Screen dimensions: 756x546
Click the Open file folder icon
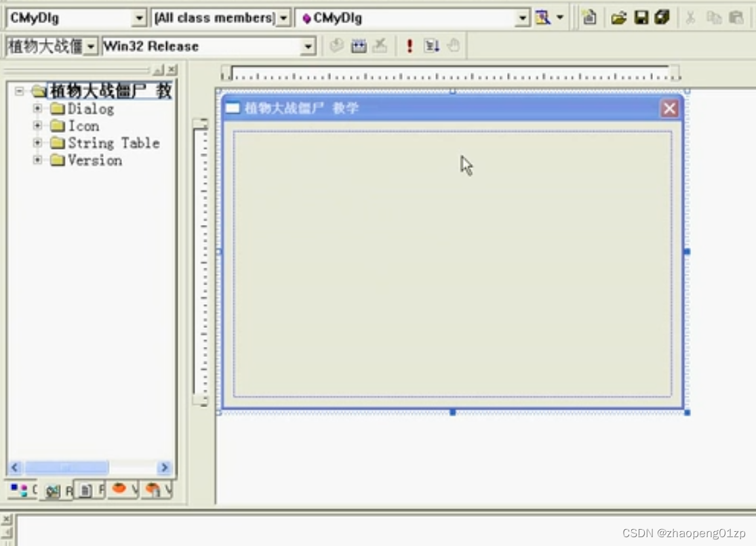pyautogui.click(x=618, y=18)
